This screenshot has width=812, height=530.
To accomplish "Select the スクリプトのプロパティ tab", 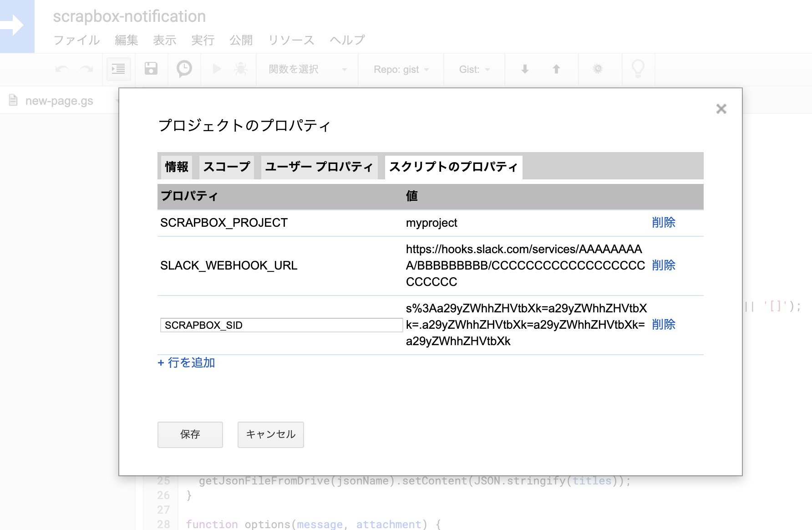I will tap(454, 167).
